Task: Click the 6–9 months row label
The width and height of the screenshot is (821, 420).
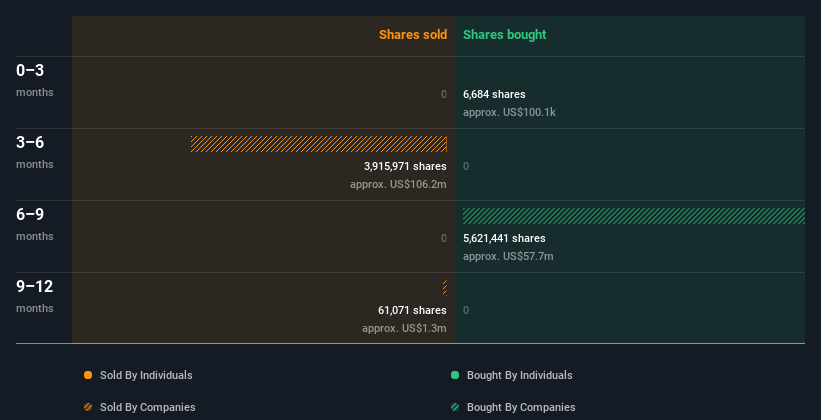Action: (35, 224)
